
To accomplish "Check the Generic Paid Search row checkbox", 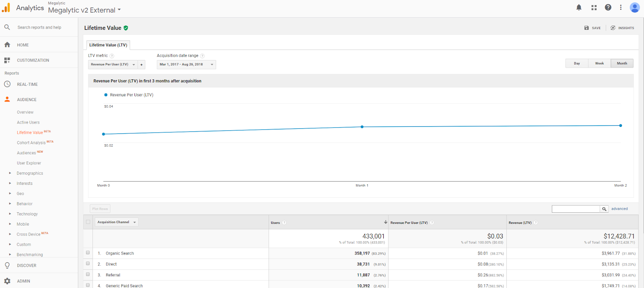I will pyautogui.click(x=88, y=285).
